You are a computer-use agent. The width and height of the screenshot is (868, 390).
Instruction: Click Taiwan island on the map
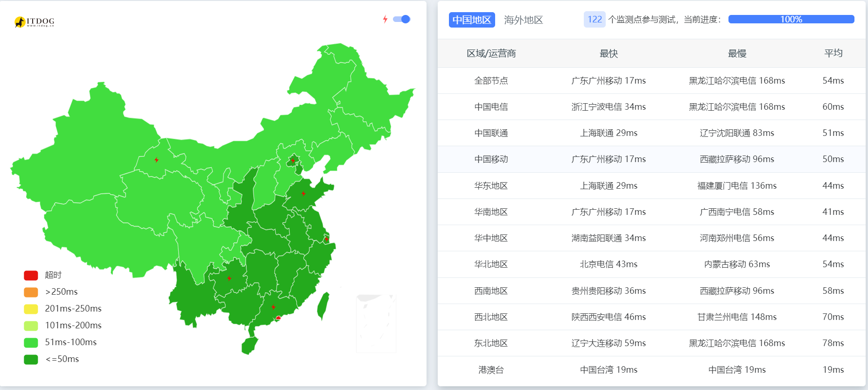323,306
